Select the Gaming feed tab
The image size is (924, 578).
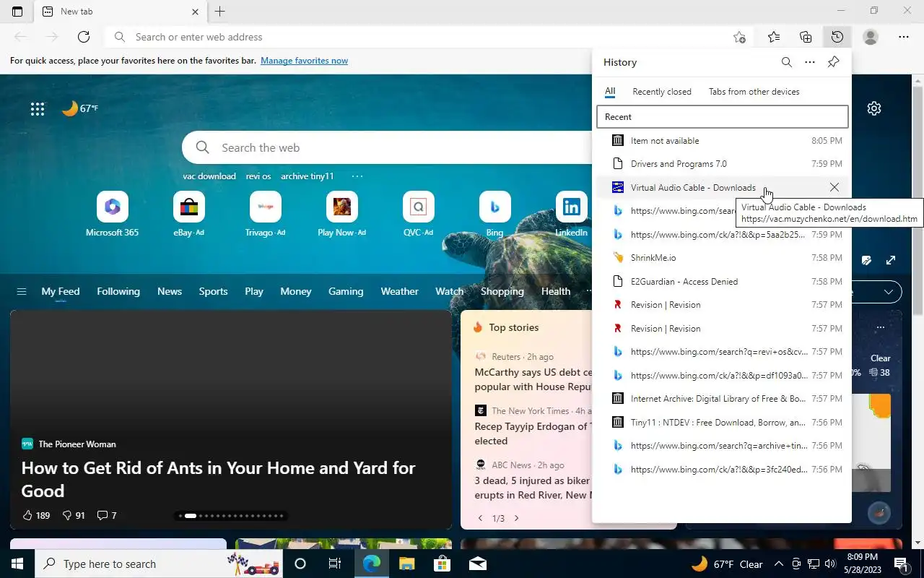pyautogui.click(x=346, y=291)
